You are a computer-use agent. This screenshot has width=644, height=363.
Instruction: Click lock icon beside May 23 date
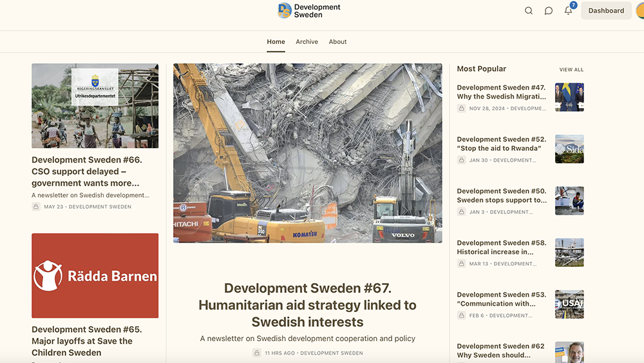click(36, 207)
